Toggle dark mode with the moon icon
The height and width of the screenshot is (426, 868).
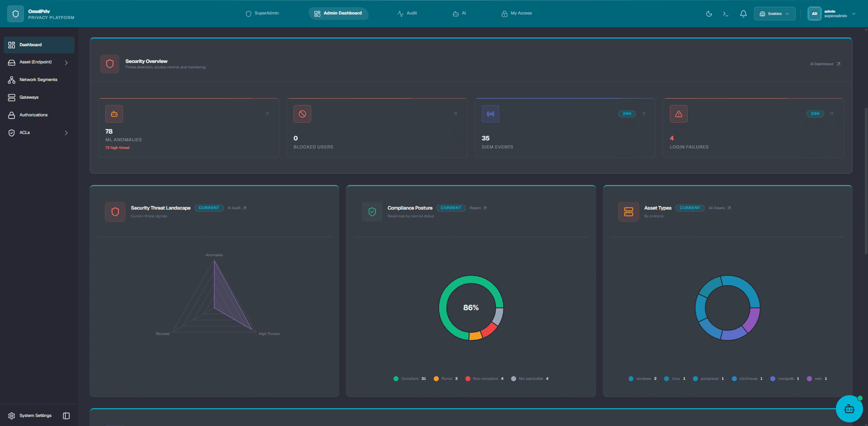[x=709, y=14]
